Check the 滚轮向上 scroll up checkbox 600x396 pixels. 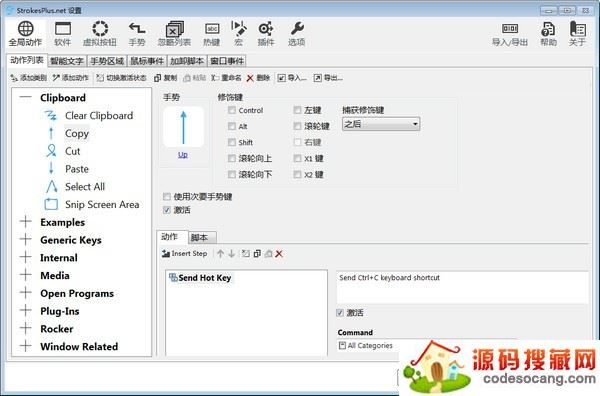pos(232,158)
